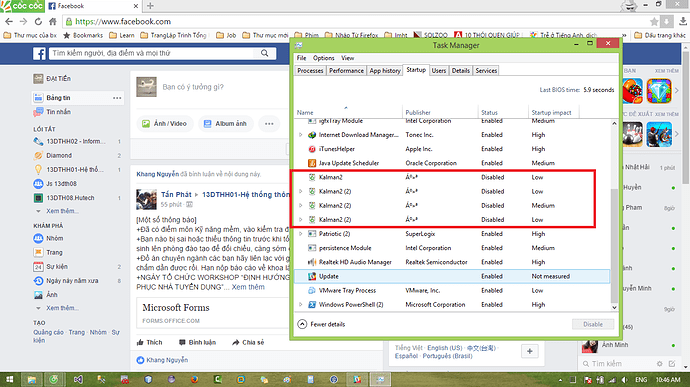Open Microsoft Forms link card
The width and height of the screenshot is (690, 387).
coord(214,313)
